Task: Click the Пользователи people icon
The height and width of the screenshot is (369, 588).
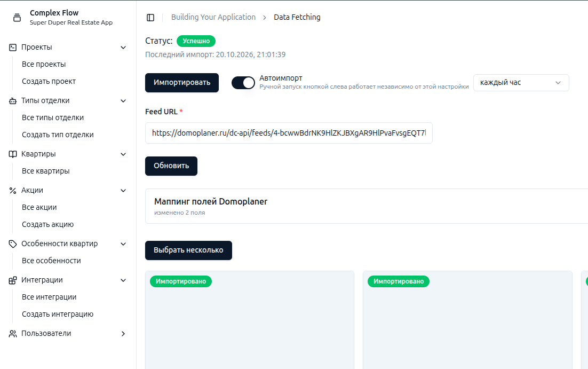Action: click(x=13, y=333)
